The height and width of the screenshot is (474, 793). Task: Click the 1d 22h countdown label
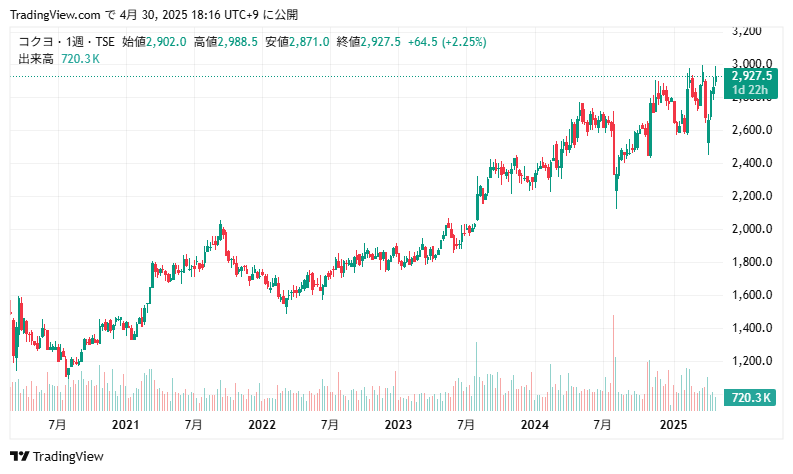tap(748, 90)
